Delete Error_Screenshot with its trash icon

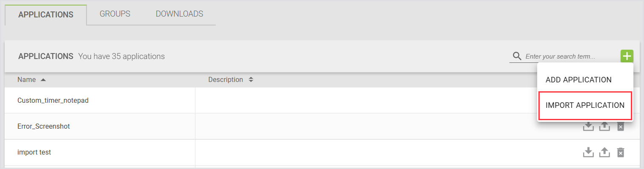click(x=620, y=127)
